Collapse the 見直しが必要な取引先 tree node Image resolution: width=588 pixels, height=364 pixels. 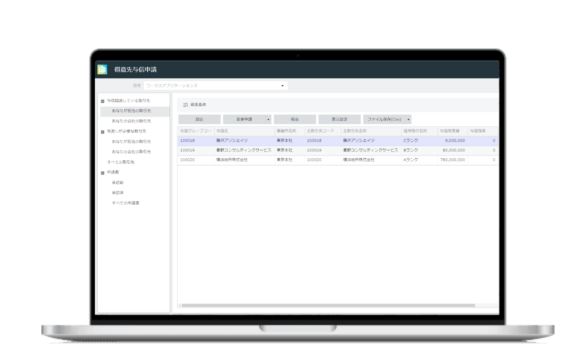coord(103,132)
